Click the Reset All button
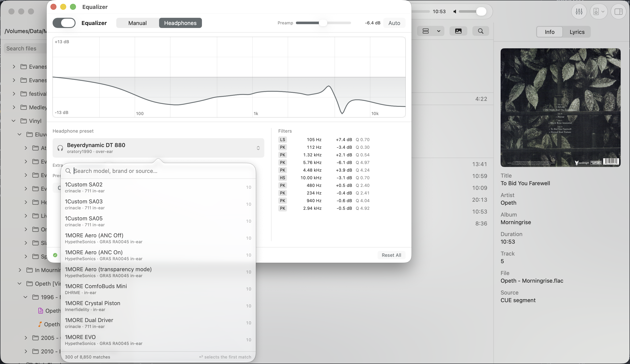This screenshot has height=364, width=630. [x=391, y=255]
